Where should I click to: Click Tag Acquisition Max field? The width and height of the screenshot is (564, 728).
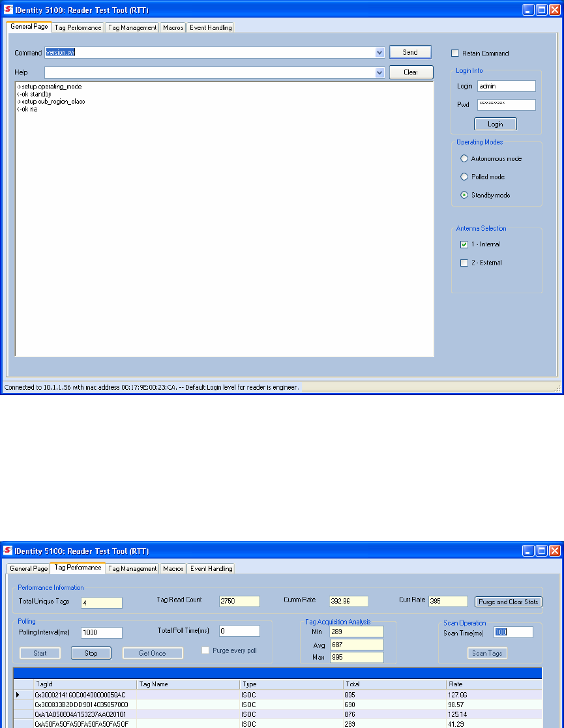coord(357,658)
